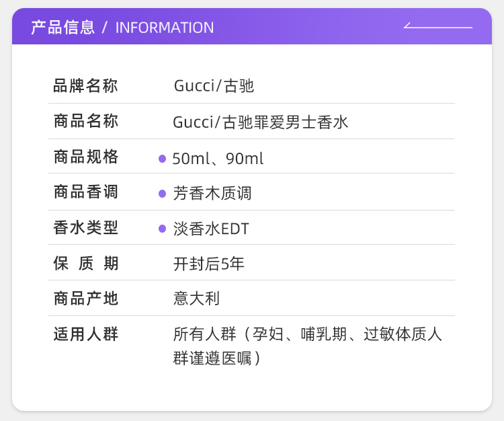Click the decorative arrow line in the header
This screenshot has width=504, height=421.
click(437, 27)
